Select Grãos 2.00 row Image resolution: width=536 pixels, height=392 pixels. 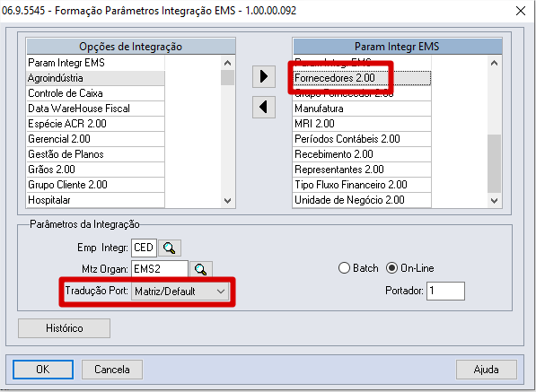(95, 170)
